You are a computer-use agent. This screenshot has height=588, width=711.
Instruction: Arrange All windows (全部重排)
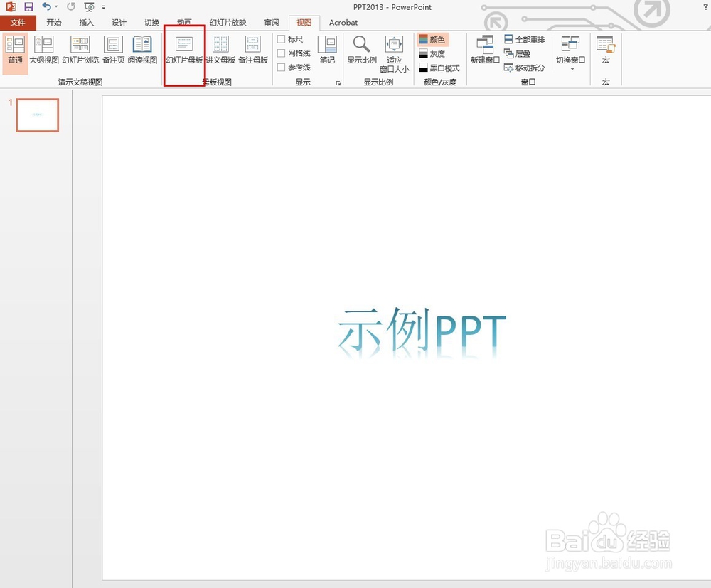[x=525, y=39]
